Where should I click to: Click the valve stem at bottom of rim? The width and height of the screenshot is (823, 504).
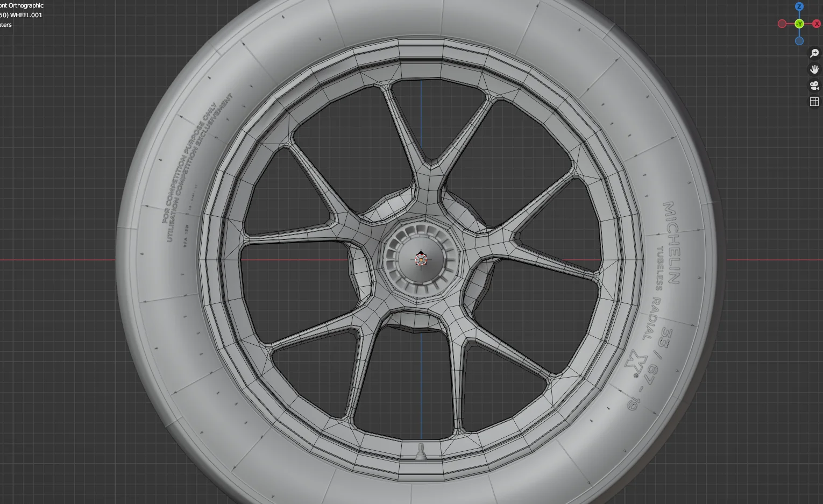(x=421, y=451)
